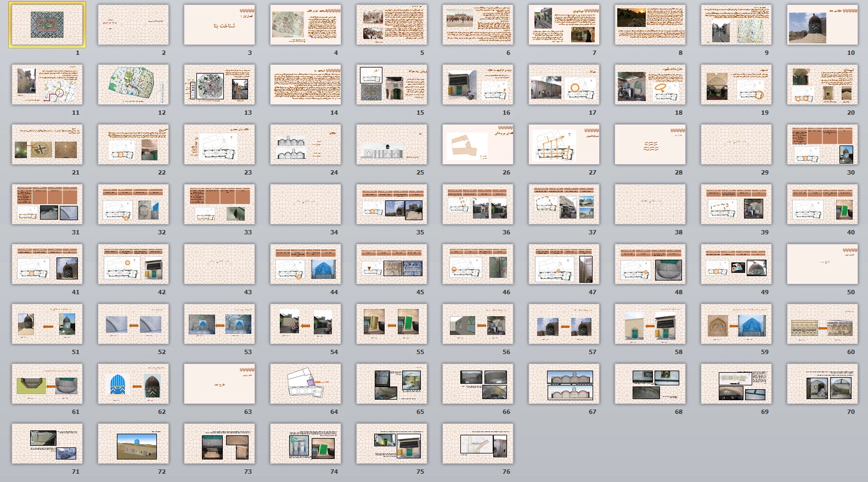This screenshot has width=868, height=482.
Task: Select slide 12 with the colorful city map
Action: (x=133, y=85)
